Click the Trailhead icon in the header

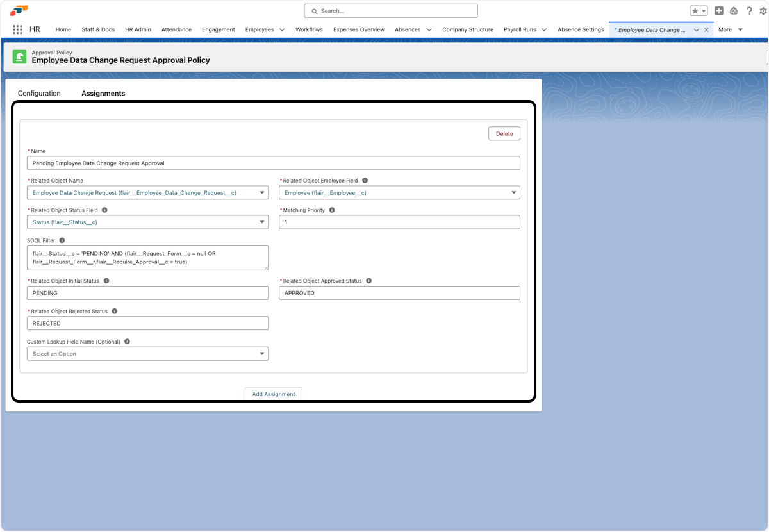click(x=734, y=10)
